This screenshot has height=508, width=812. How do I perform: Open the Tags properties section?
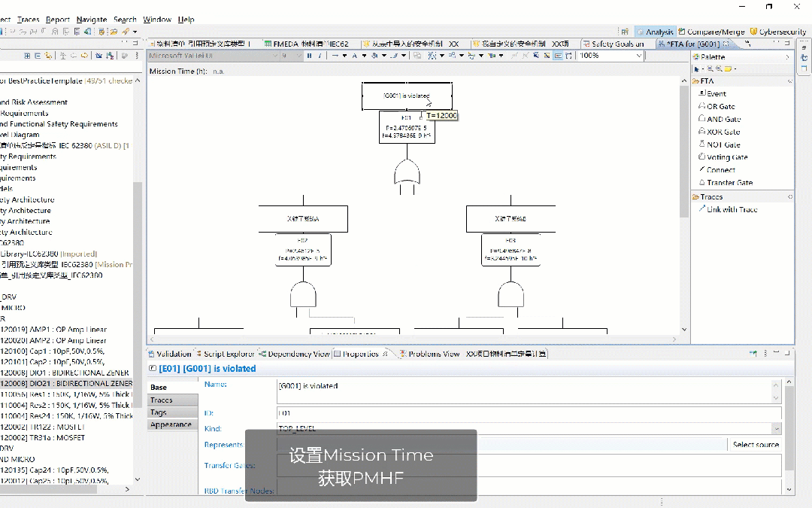click(x=172, y=412)
